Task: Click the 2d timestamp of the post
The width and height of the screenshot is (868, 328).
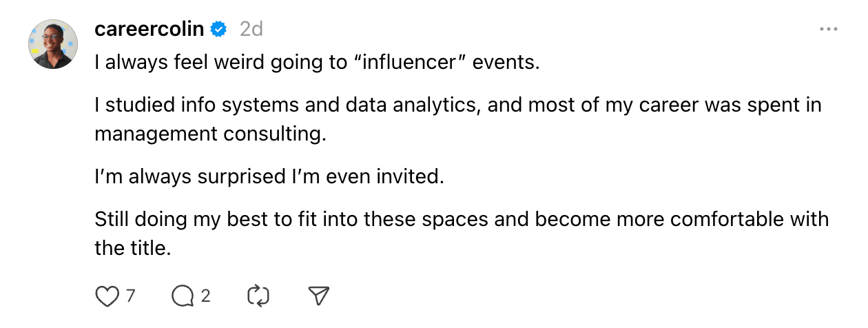Action: pos(251,29)
